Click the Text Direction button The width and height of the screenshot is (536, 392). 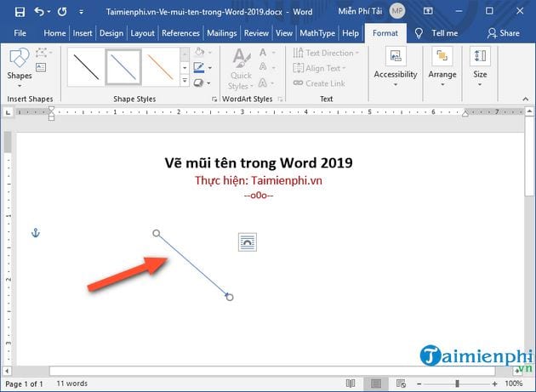click(326, 53)
